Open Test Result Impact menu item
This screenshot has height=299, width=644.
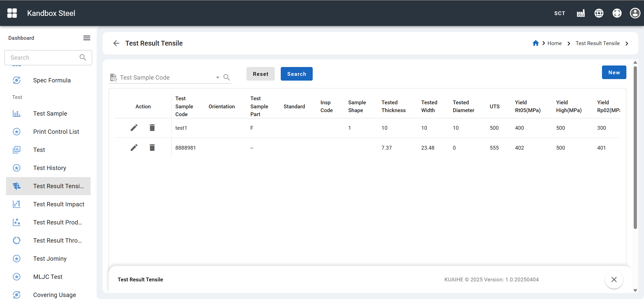(x=59, y=204)
